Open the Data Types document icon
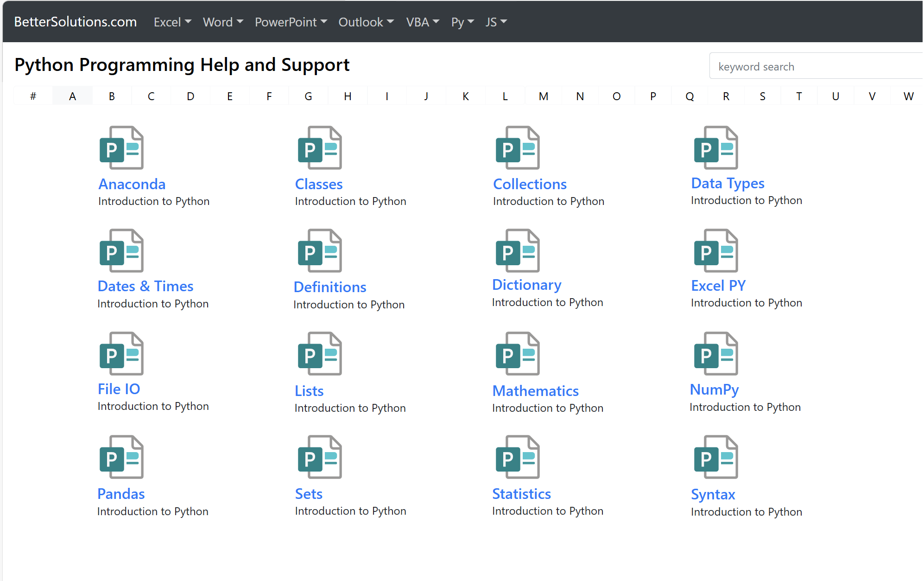924x581 pixels. click(x=716, y=147)
